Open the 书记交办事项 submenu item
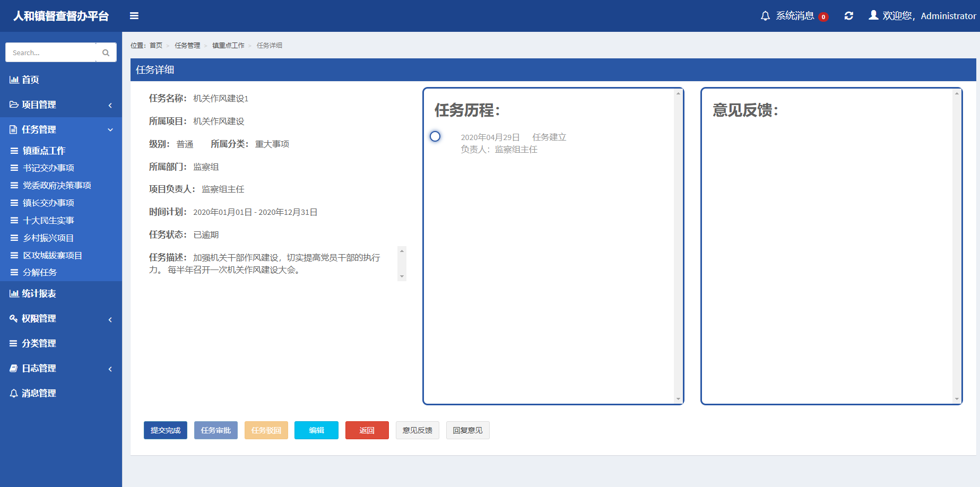This screenshot has height=487, width=980. point(48,168)
